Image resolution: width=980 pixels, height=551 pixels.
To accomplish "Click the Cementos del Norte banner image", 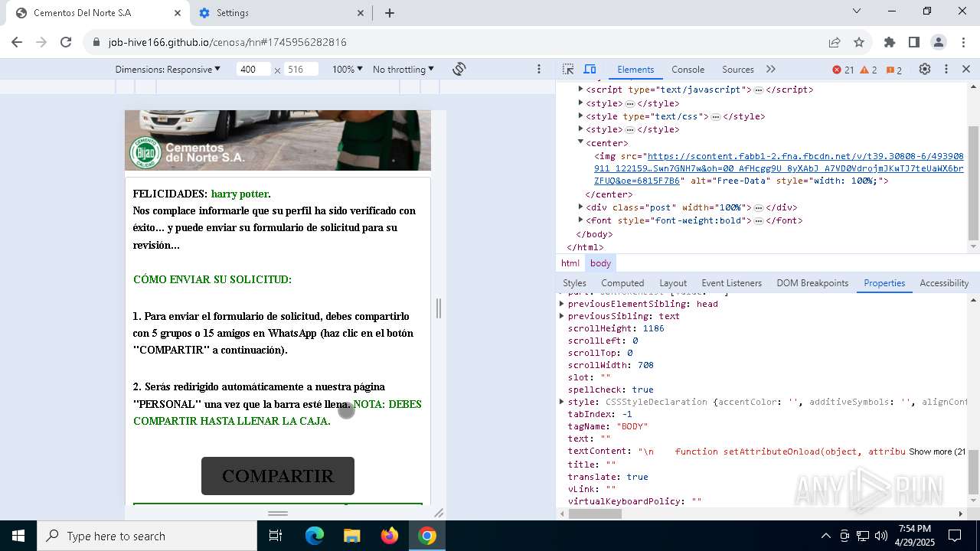I will pyautogui.click(x=278, y=140).
